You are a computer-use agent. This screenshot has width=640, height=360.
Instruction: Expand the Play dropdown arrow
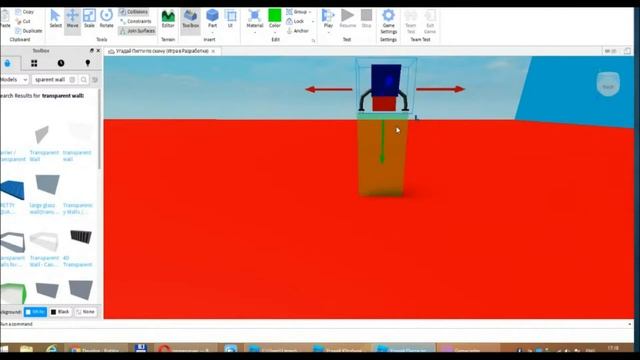328,32
